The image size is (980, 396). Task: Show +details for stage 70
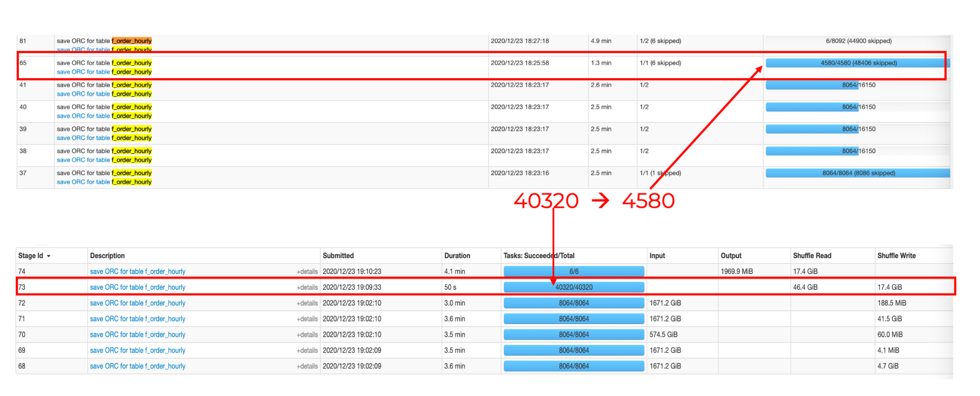tap(307, 335)
